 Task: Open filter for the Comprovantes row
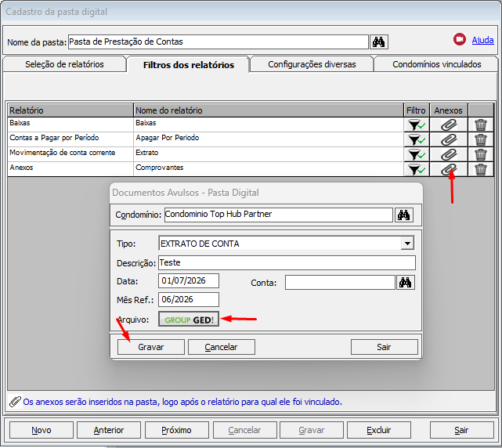point(416,169)
